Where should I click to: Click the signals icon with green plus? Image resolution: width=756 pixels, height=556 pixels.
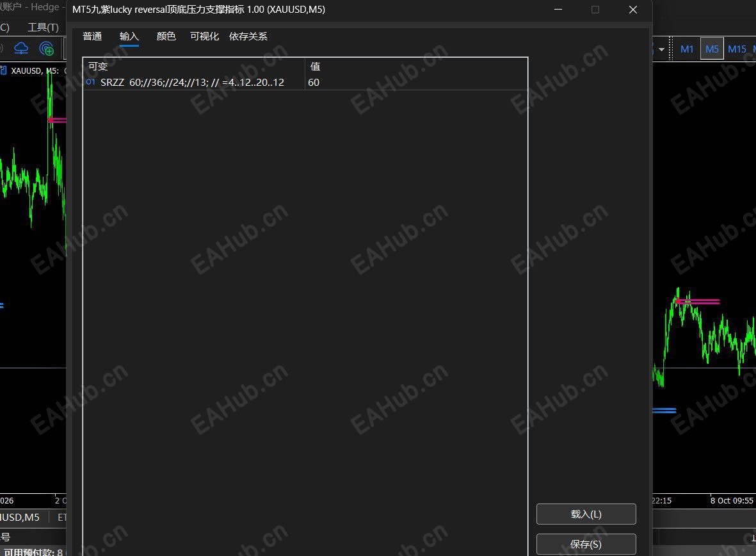pos(47,48)
